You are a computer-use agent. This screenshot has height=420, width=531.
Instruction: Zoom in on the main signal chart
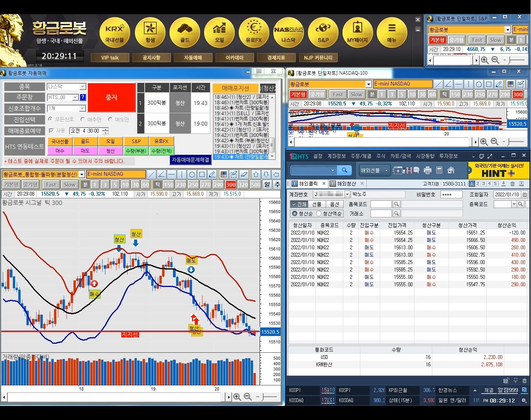click(x=237, y=397)
